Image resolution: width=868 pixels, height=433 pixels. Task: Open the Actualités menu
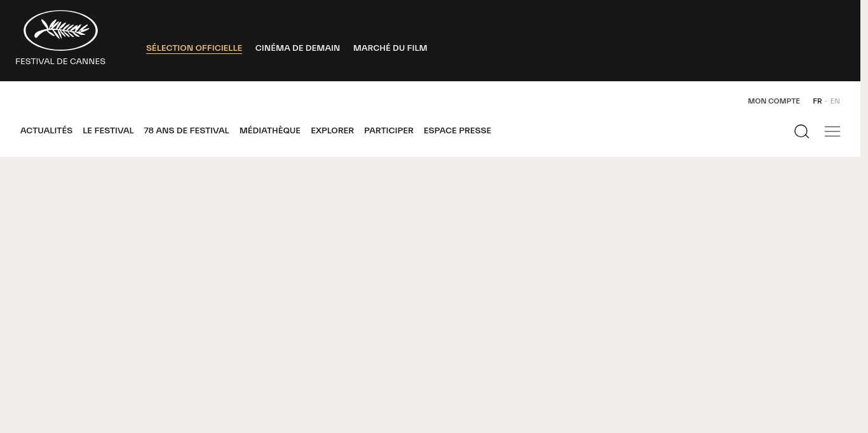point(46,131)
